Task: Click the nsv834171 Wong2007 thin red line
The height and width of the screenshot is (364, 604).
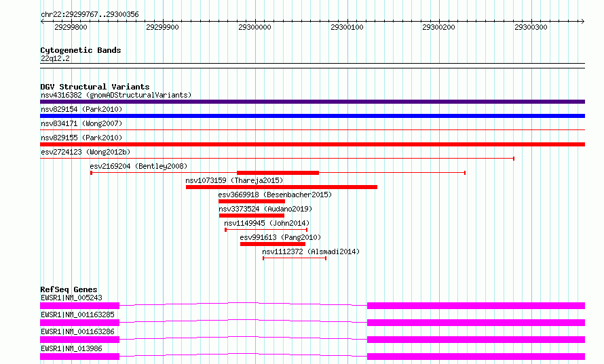Action: pyautogui.click(x=312, y=130)
